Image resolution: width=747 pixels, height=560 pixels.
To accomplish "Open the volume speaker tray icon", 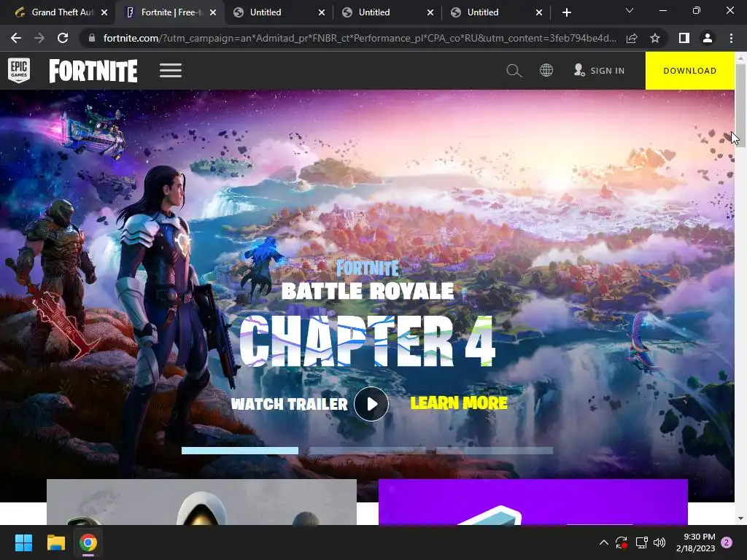I will (659, 542).
